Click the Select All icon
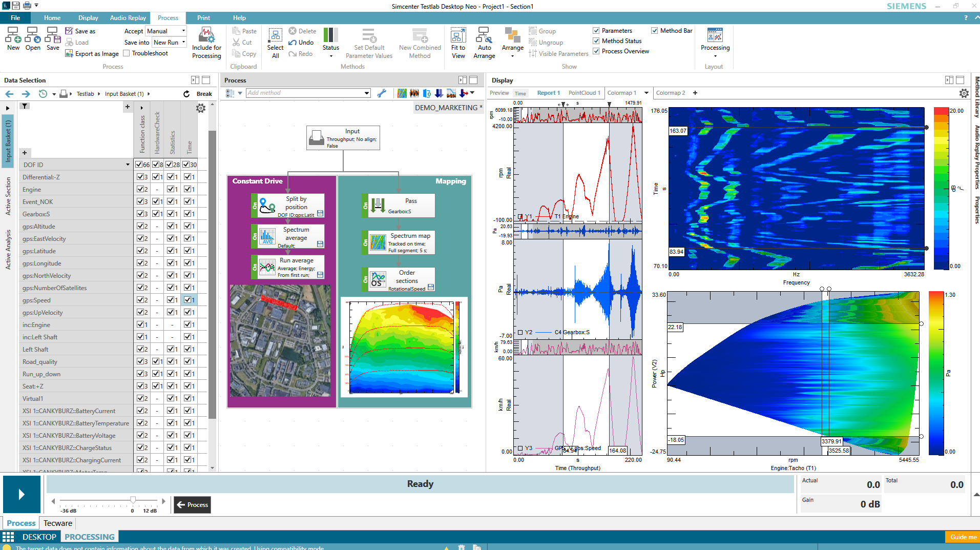The height and width of the screenshot is (550, 980). pyautogui.click(x=275, y=35)
